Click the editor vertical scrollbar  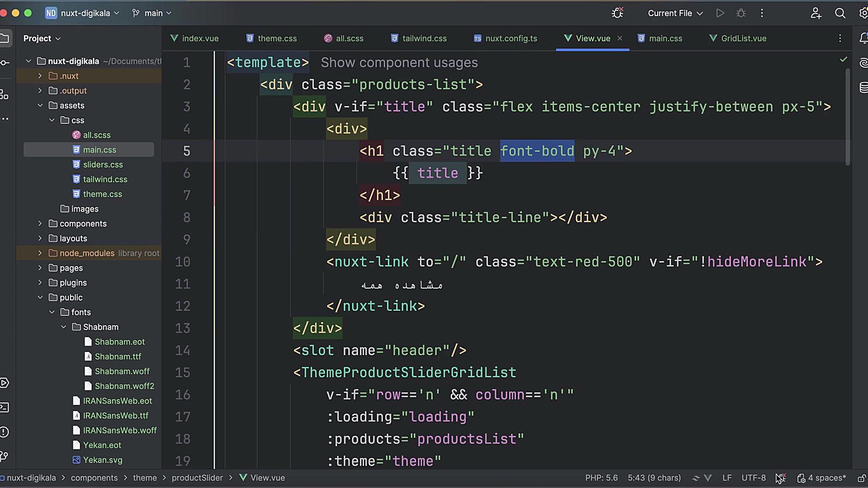(x=848, y=117)
